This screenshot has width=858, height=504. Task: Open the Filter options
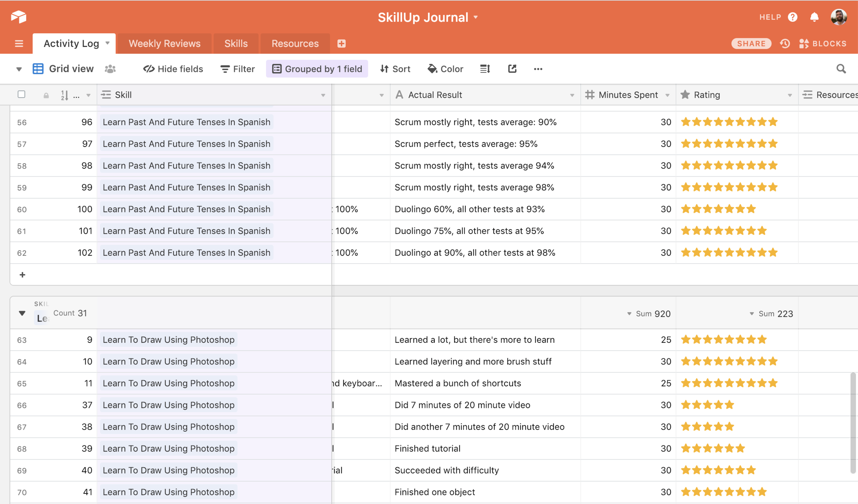click(237, 69)
